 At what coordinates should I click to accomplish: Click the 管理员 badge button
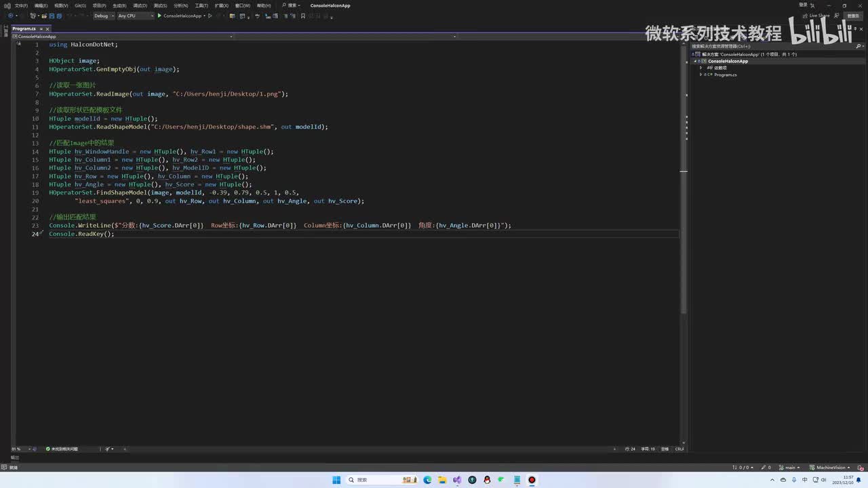click(x=853, y=16)
